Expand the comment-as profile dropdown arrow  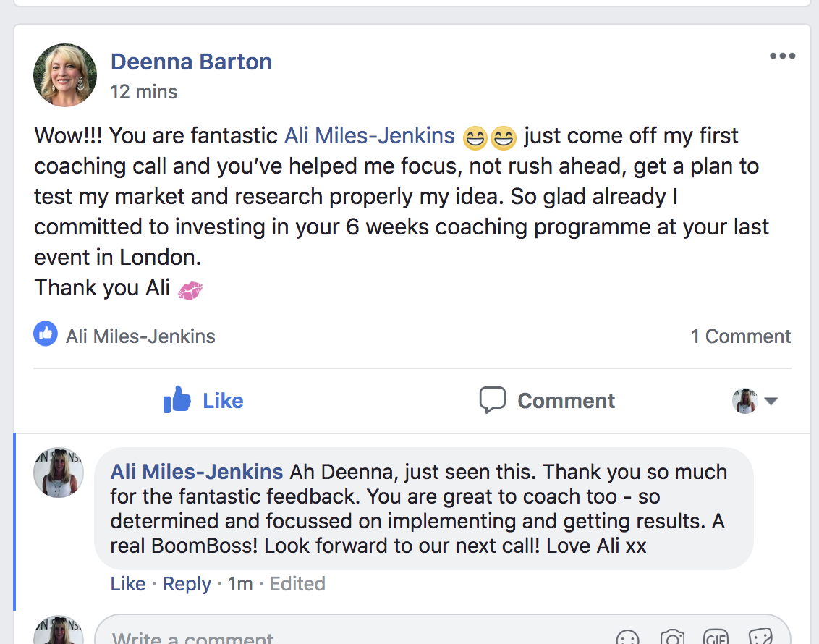click(771, 401)
